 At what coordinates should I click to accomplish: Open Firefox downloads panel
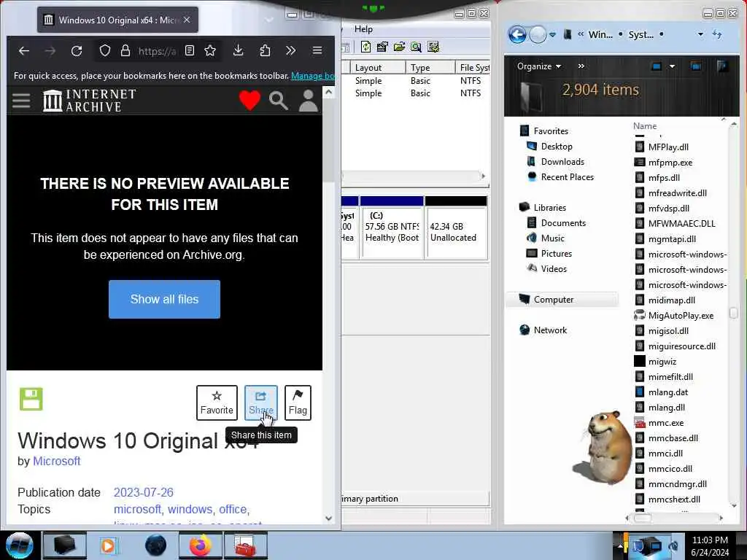pos(239,50)
